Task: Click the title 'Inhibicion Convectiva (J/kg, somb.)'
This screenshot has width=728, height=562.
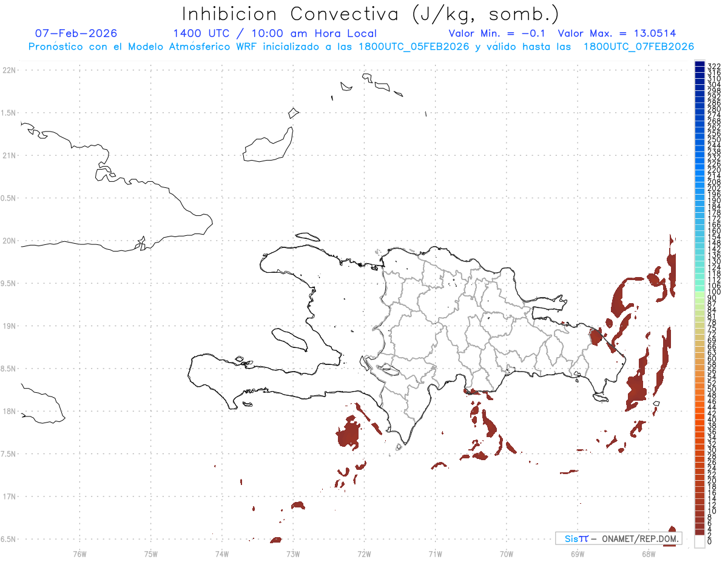Action: pos(371,15)
